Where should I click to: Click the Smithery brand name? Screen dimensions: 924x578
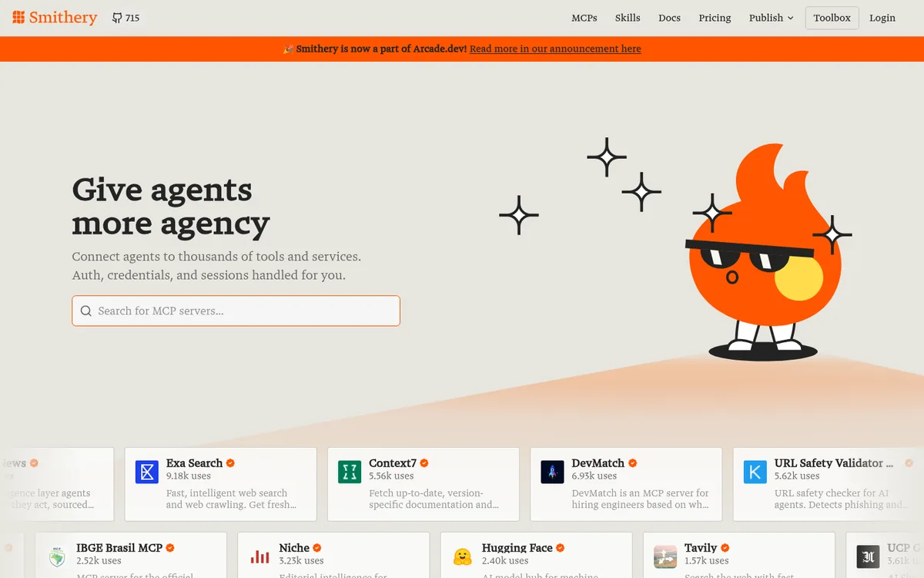click(63, 17)
